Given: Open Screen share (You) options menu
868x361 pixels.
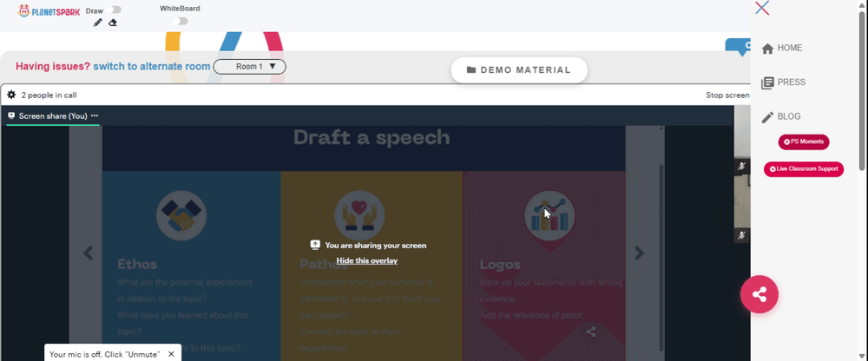Looking at the screenshot, I should (95, 115).
